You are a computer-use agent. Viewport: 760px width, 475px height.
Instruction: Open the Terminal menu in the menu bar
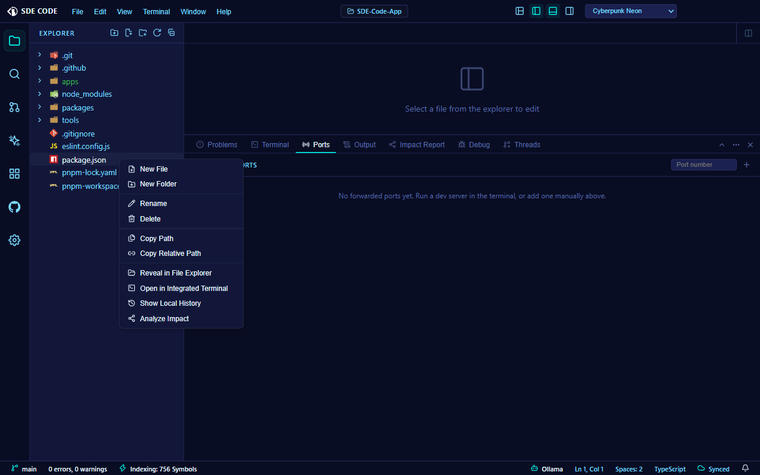[156, 12]
